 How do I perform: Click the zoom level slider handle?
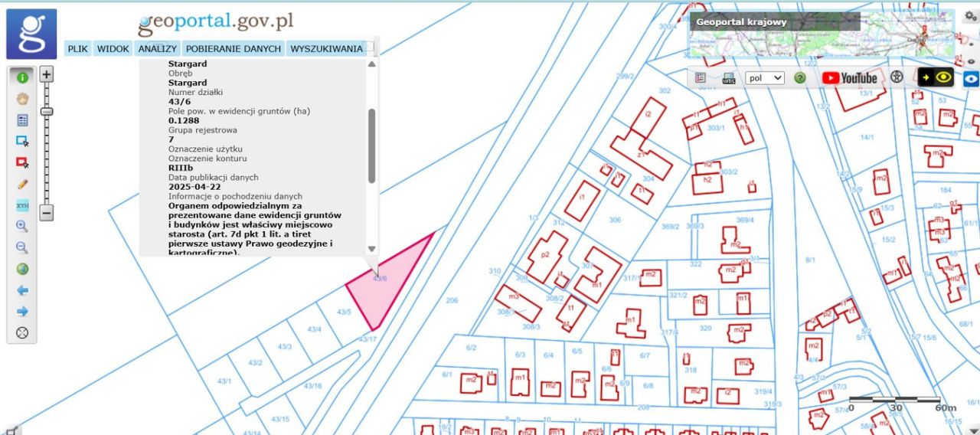tap(47, 112)
